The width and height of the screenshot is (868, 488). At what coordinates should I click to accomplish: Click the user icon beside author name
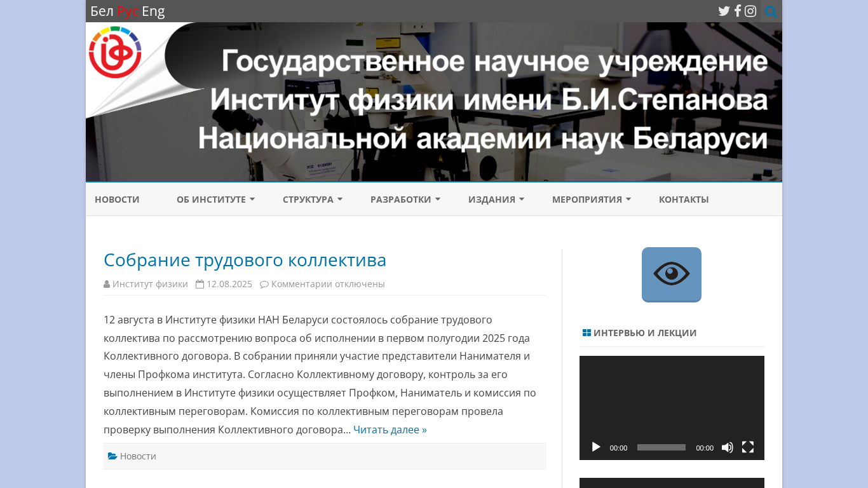[x=107, y=284]
